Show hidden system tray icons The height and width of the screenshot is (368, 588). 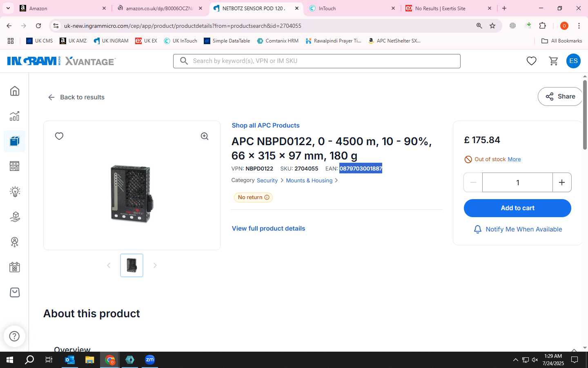click(x=515, y=360)
